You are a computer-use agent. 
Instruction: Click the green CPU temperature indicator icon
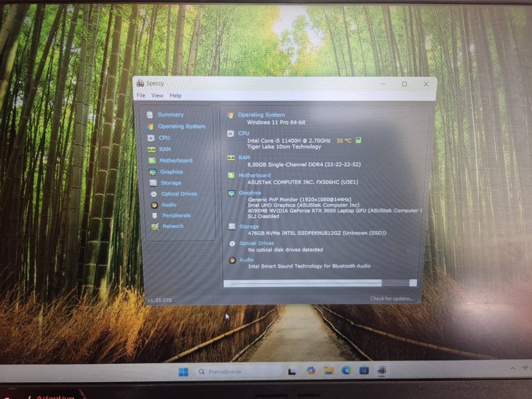(x=358, y=140)
